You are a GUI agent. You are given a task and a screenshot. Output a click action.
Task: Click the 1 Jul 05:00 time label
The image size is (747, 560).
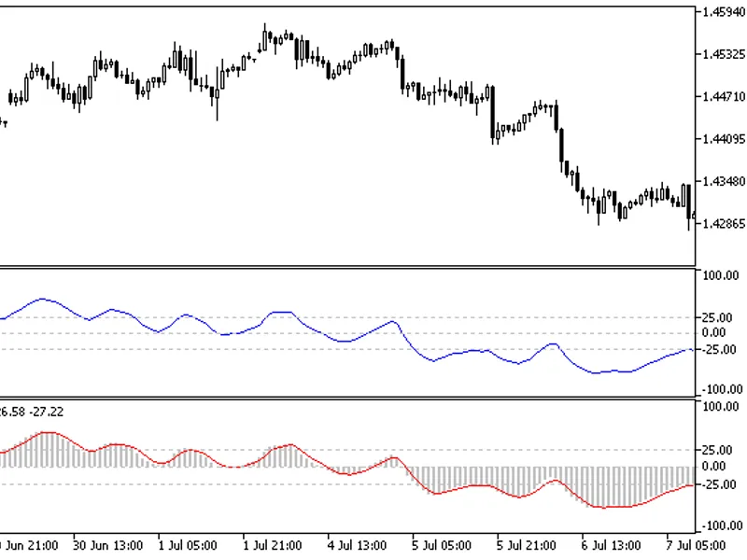[x=188, y=545]
